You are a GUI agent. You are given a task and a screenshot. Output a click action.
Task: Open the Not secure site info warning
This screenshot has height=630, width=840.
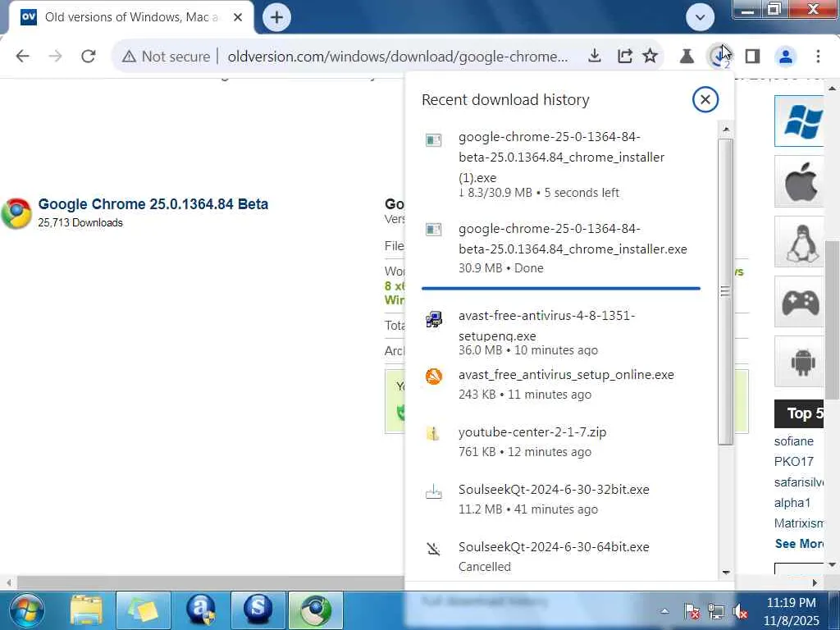[166, 57]
